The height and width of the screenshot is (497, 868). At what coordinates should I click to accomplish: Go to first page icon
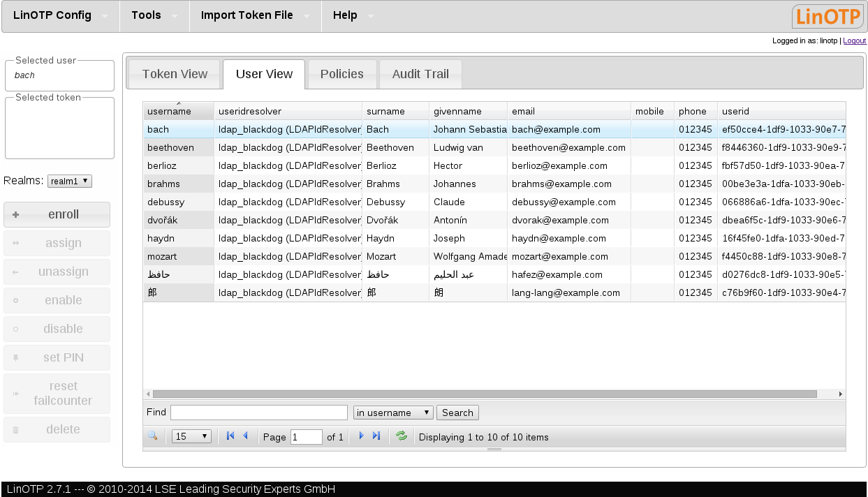230,436
